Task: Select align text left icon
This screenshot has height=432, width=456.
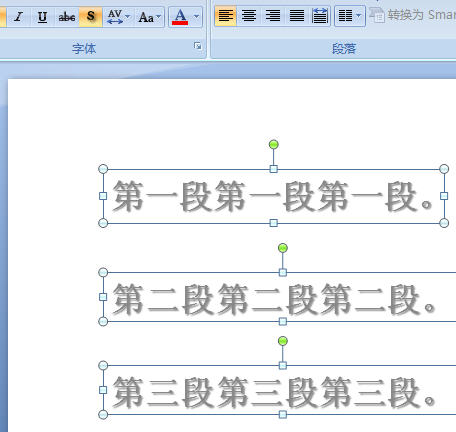Action: 226,16
